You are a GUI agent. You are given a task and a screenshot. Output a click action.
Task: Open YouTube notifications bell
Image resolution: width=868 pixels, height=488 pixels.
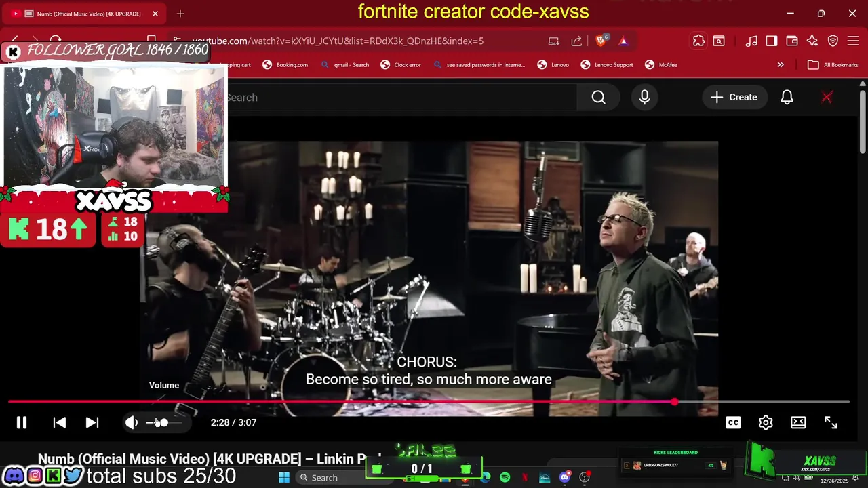coord(787,98)
